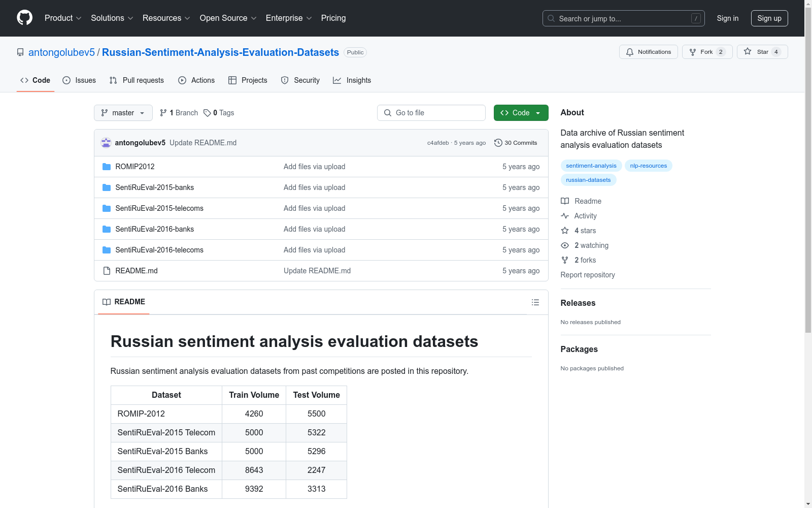Screen dimensions: 812x508
Task: Open the Security tab
Action: pos(300,80)
